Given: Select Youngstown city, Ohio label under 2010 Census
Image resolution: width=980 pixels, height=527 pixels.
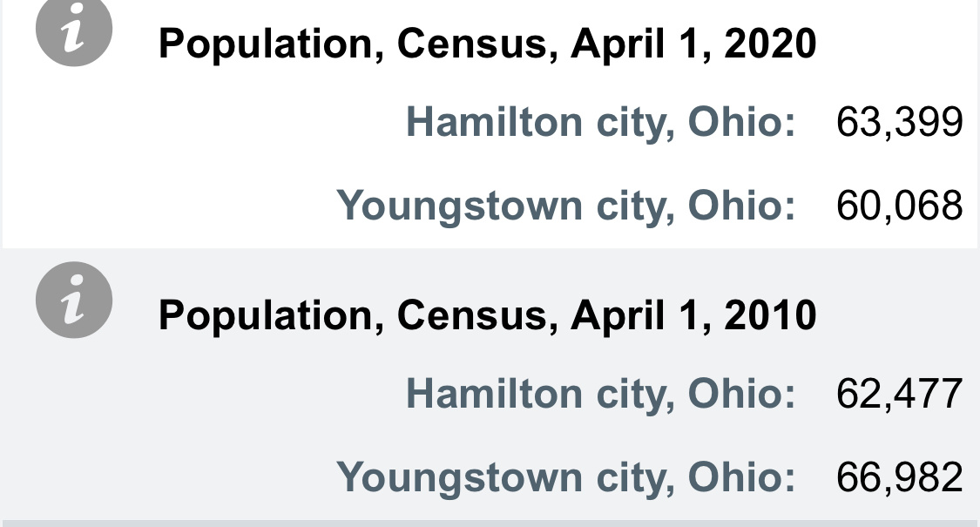Looking at the screenshot, I should [566, 478].
